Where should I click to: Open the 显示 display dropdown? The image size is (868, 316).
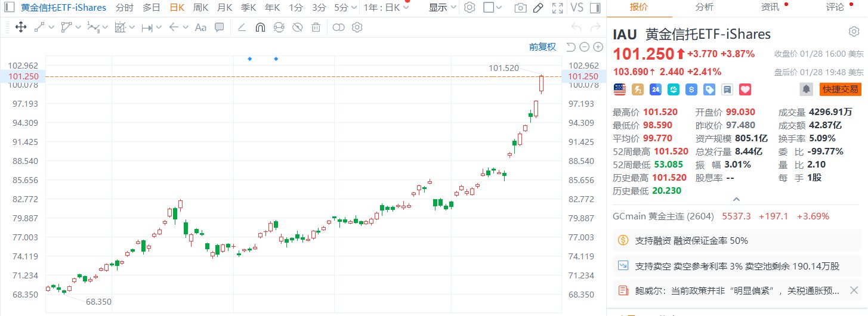(442, 8)
